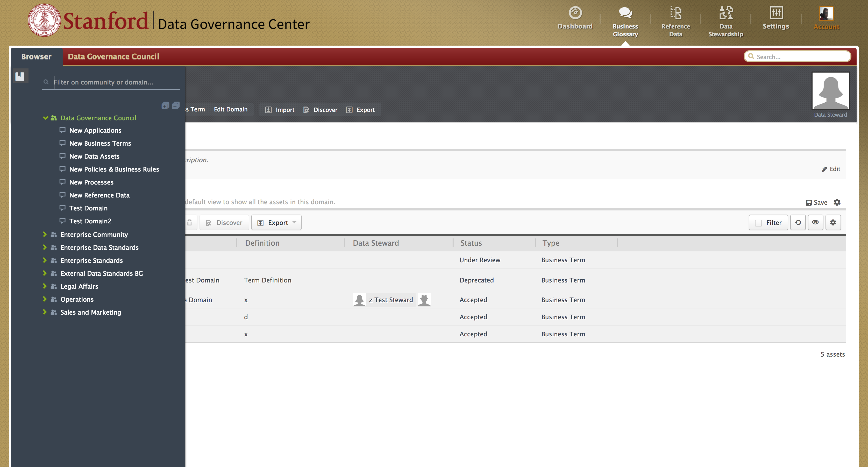The width and height of the screenshot is (868, 467).
Task: Click Discover in the table toolbar
Action: [x=224, y=223]
